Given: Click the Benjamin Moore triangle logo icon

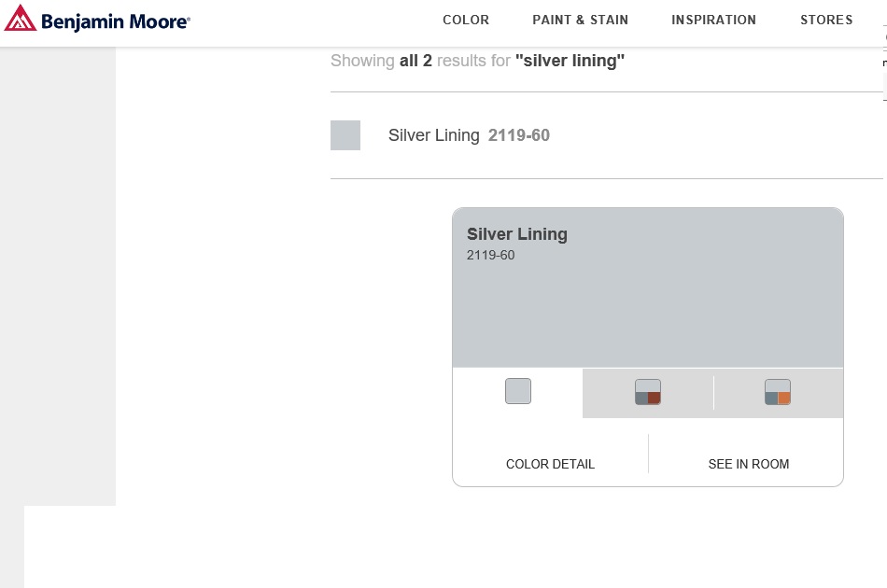Looking at the screenshot, I should tap(21, 19).
